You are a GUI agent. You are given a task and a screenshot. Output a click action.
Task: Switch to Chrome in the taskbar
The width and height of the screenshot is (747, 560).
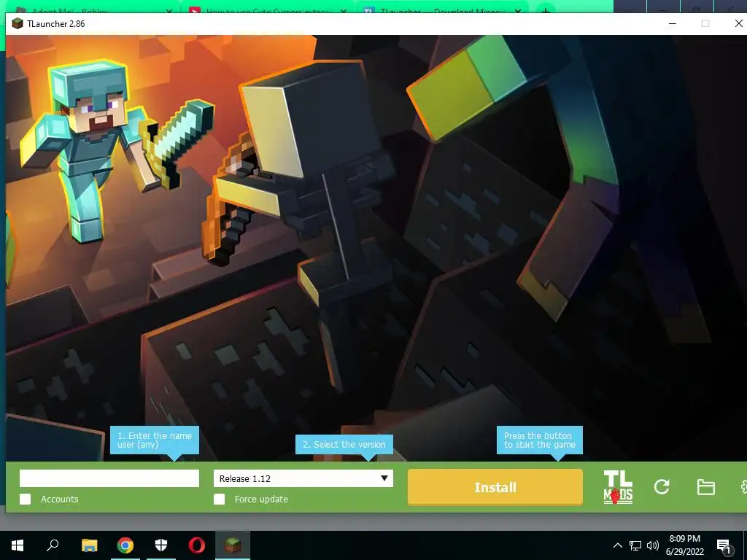(125, 545)
